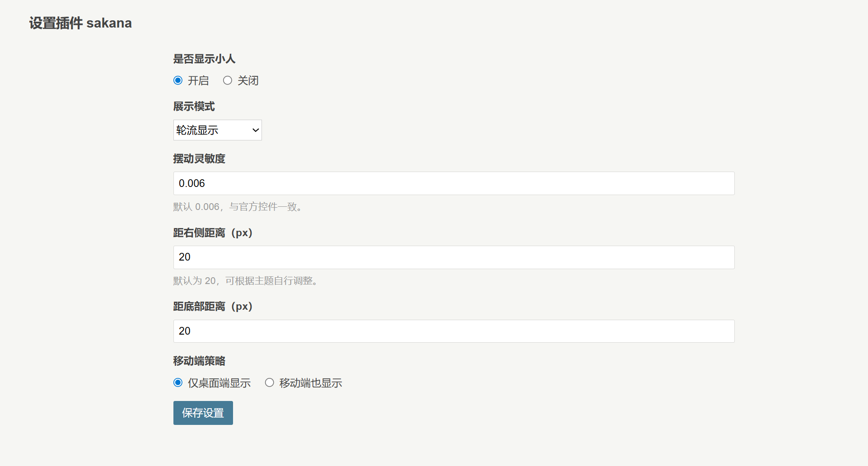
Task: Choose the 仅桌面端显示 radio option
Action: pos(178,383)
